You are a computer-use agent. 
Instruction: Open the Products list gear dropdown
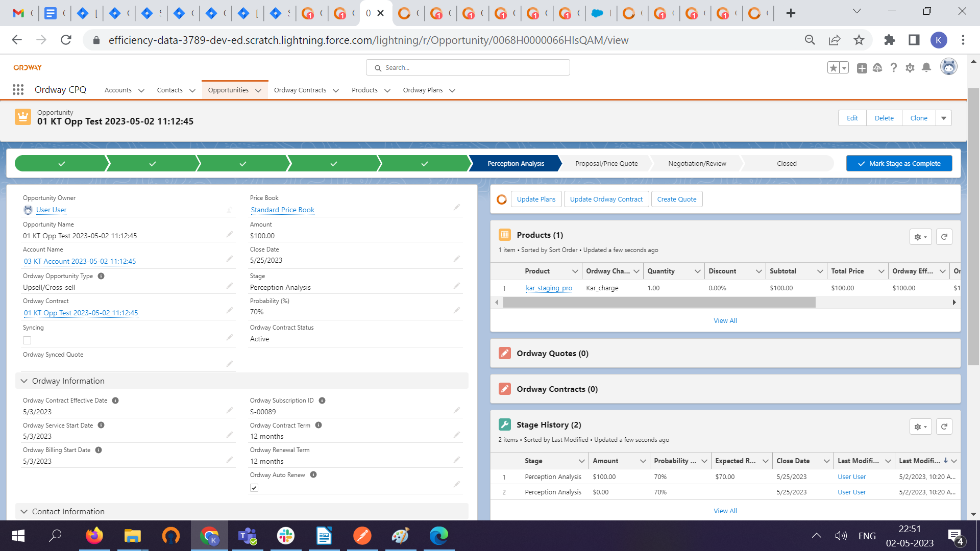[x=921, y=237]
